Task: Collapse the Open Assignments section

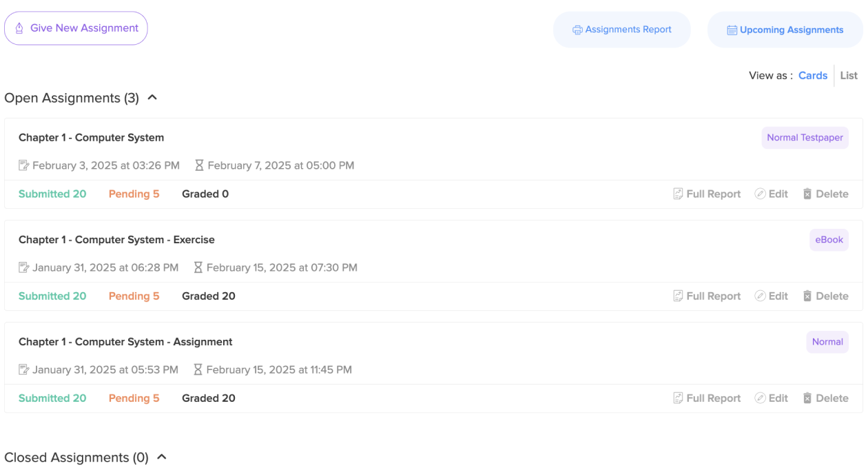Action: pyautogui.click(x=153, y=98)
